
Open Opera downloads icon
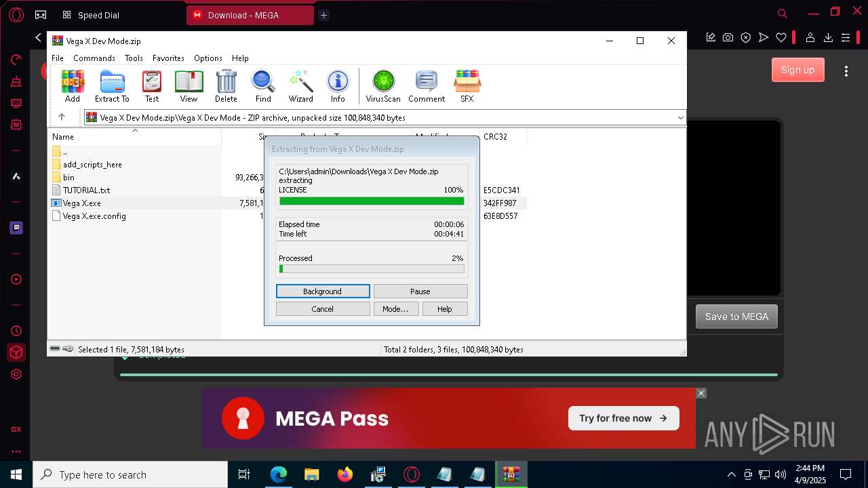pyautogui.click(x=828, y=37)
